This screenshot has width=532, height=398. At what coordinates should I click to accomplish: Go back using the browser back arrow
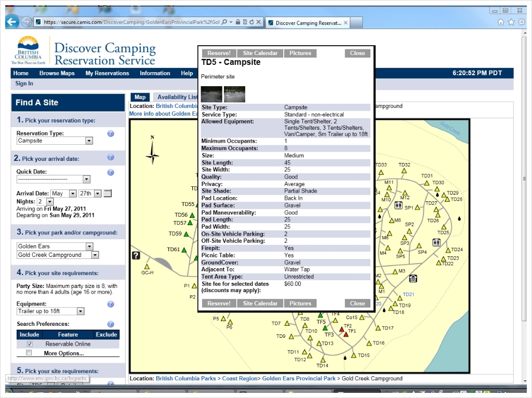pos(12,22)
